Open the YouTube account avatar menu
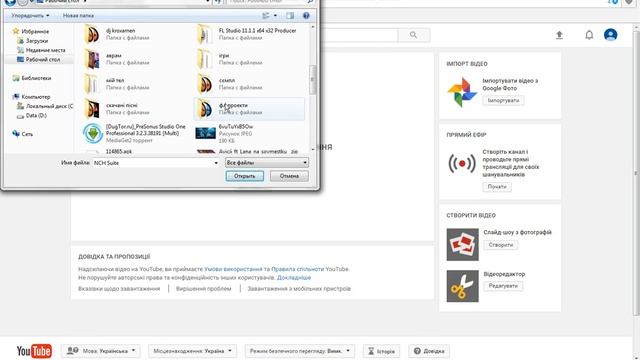This screenshot has width=640, height=360. click(x=611, y=35)
